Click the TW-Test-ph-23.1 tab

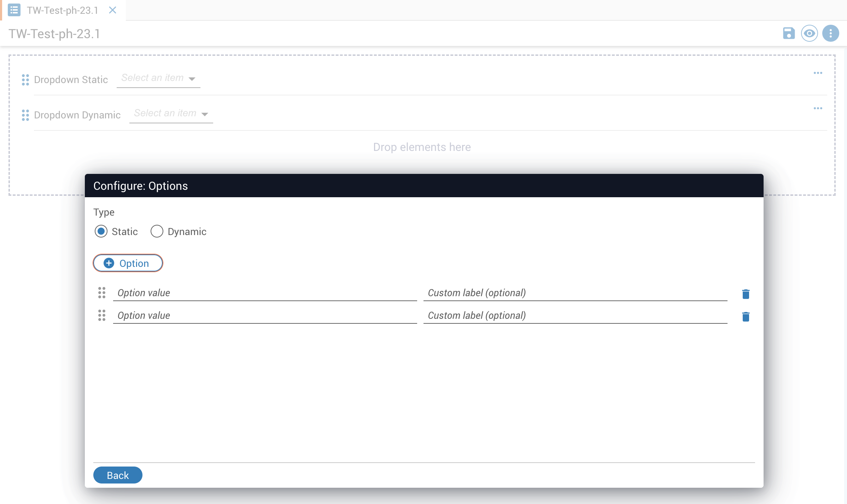click(62, 10)
